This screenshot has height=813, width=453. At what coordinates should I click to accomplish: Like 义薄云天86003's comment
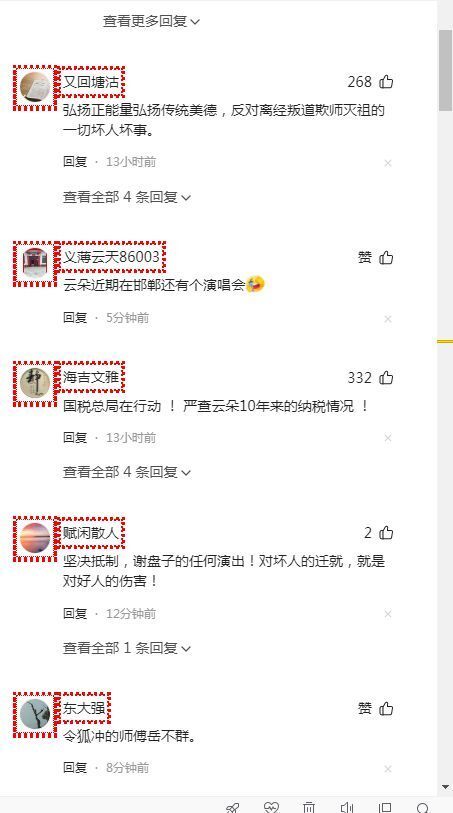click(386, 257)
